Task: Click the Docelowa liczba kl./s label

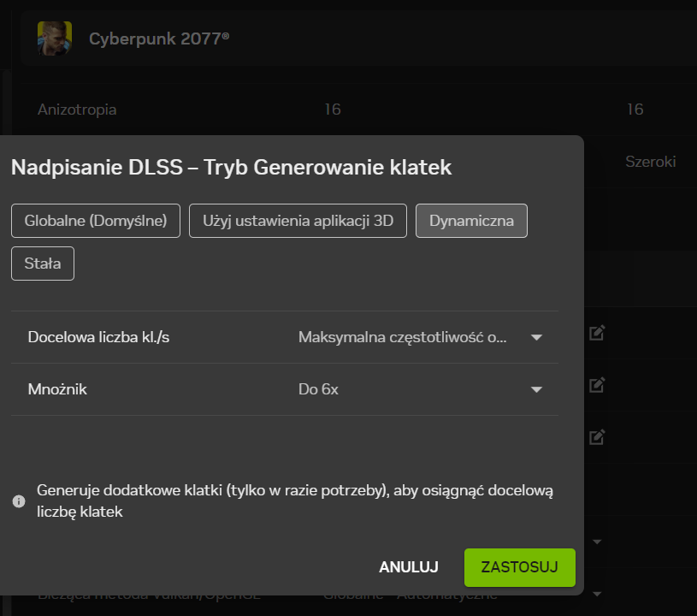Action: click(98, 337)
